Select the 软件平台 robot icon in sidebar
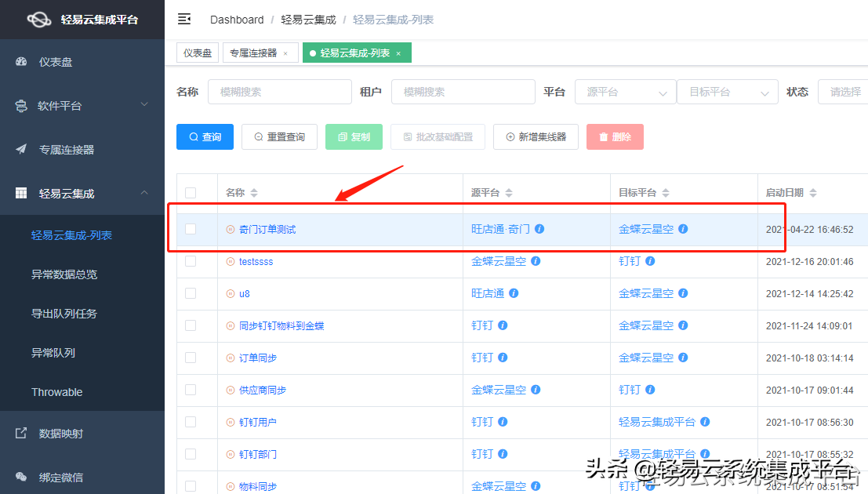Screen dimensions: 868x494 coord(21,106)
